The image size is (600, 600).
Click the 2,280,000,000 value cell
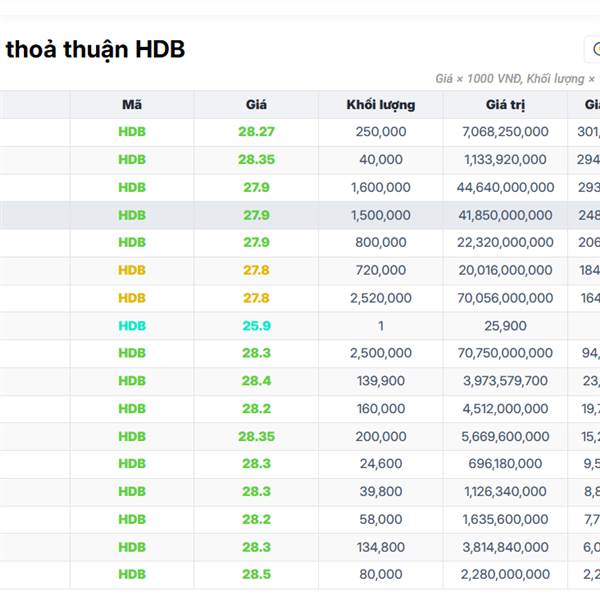tap(505, 575)
